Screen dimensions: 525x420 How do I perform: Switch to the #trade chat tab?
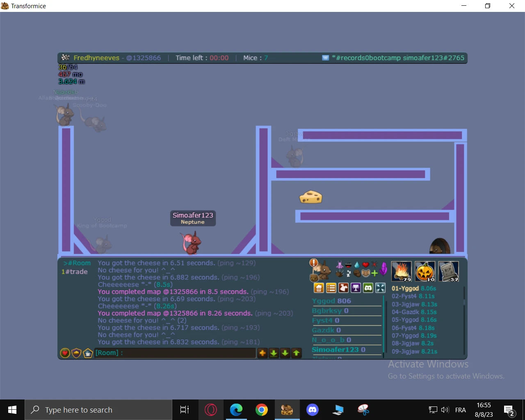74,272
